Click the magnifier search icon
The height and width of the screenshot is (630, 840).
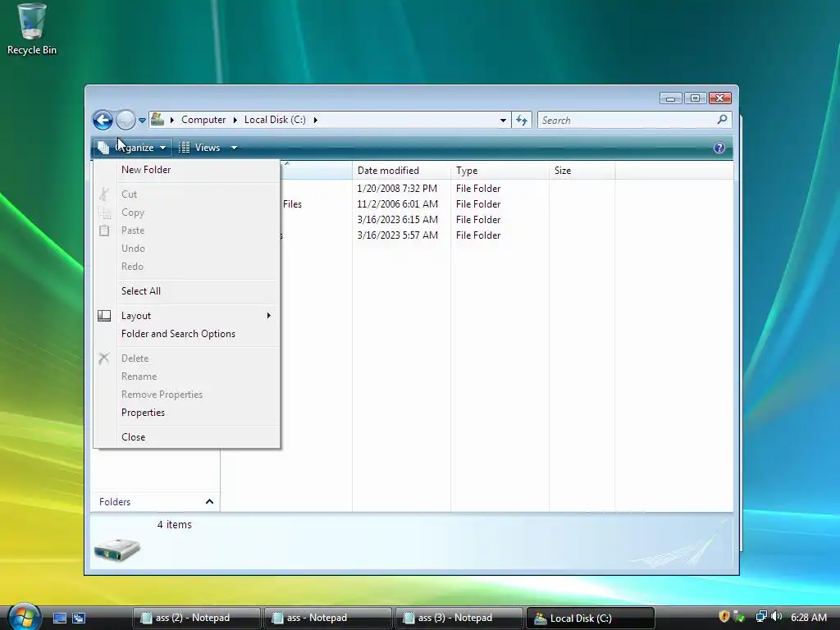click(722, 120)
